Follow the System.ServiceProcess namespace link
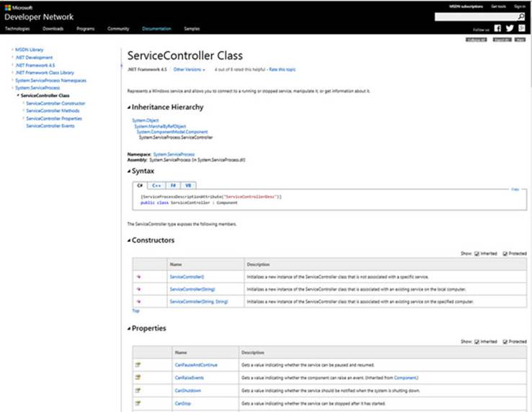 pos(174,154)
